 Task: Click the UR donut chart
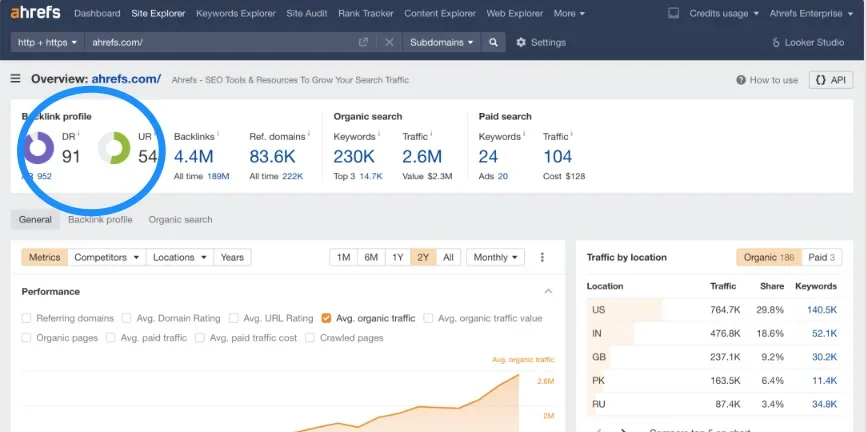[x=114, y=148]
